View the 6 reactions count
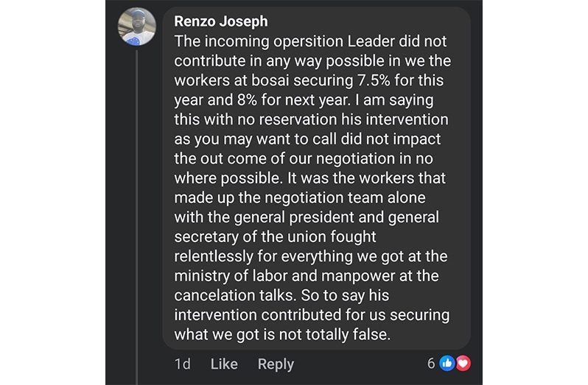 click(x=432, y=364)
